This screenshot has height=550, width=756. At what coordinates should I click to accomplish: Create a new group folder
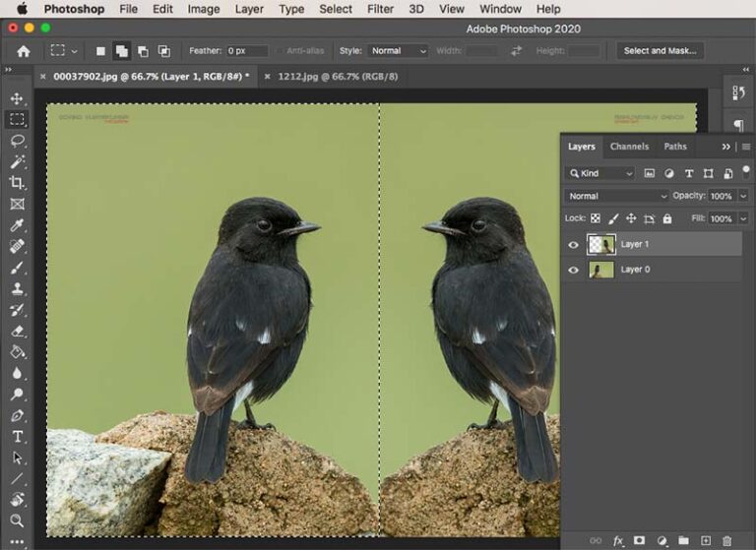pyautogui.click(x=683, y=540)
